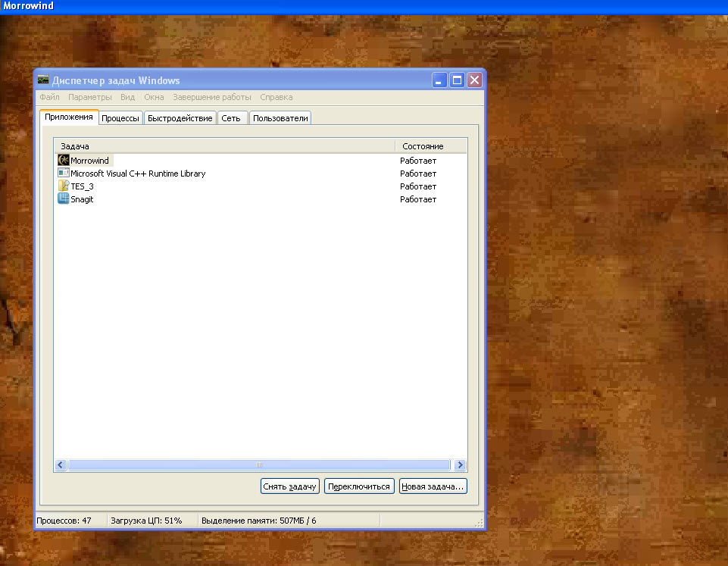Click the Morrowind application icon in task list
728x566 pixels.
click(64, 161)
